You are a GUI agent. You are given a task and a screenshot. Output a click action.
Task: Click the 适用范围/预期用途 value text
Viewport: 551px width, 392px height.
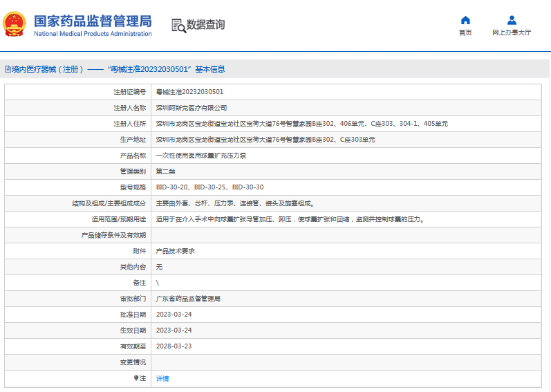click(x=290, y=219)
